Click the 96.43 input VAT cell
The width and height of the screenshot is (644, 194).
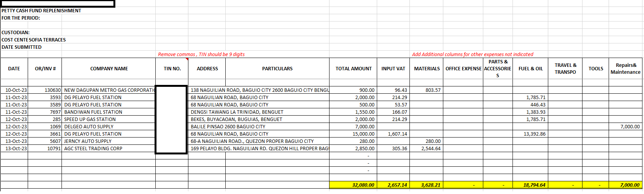pos(393,90)
